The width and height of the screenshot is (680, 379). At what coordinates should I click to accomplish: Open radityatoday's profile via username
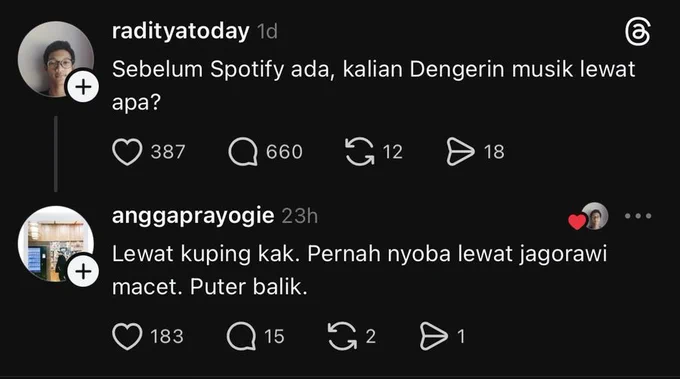click(180, 31)
